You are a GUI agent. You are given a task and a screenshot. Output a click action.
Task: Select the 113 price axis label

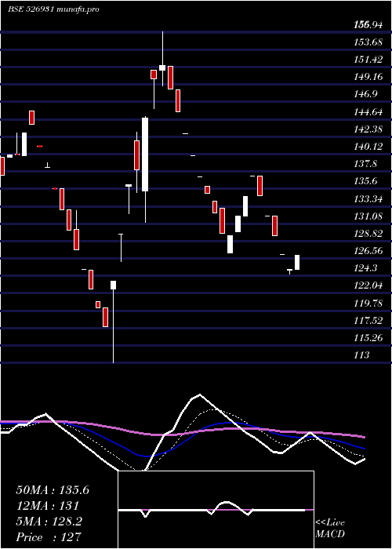[361, 355]
